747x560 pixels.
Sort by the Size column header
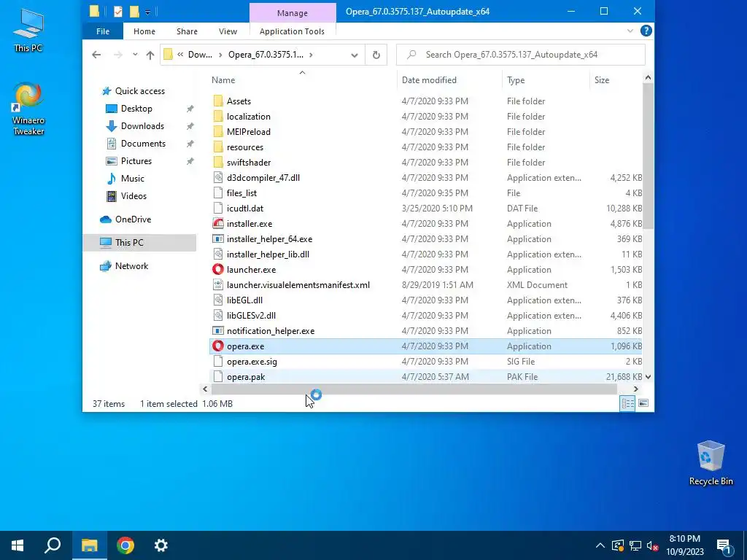616,80
